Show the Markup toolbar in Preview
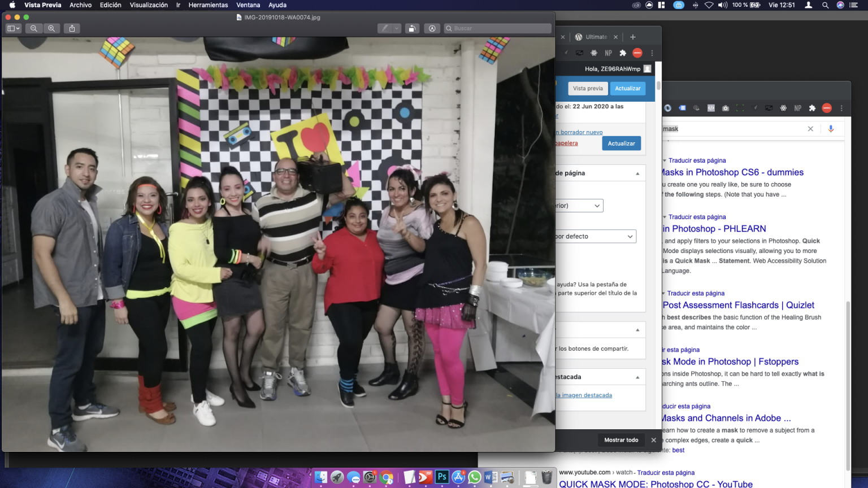 (432, 28)
